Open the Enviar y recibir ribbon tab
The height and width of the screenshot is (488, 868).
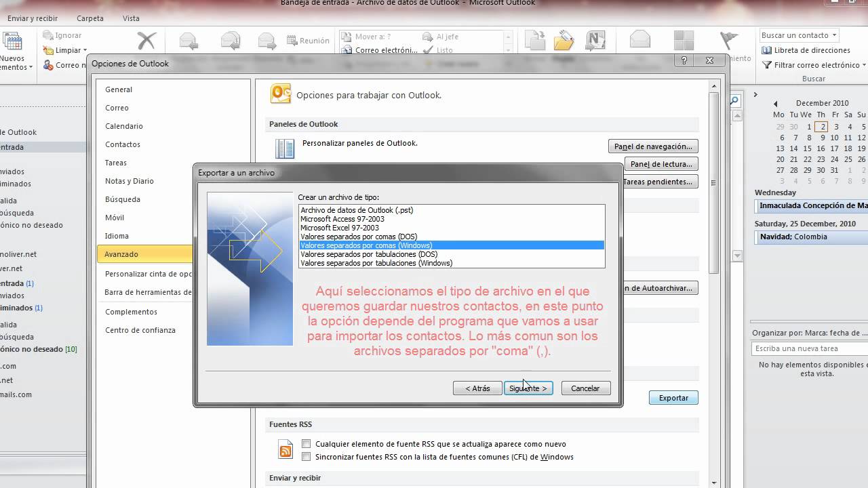[33, 18]
